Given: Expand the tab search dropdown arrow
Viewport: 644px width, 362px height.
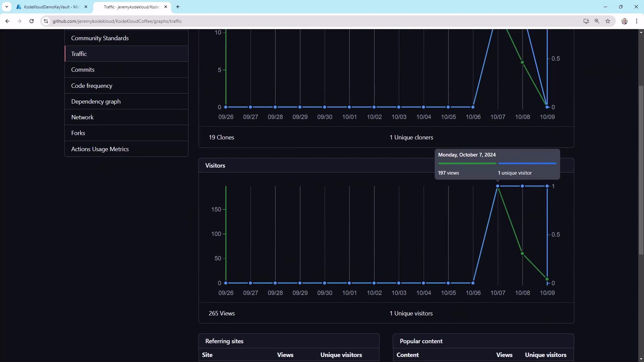Looking at the screenshot, I should (6, 7).
